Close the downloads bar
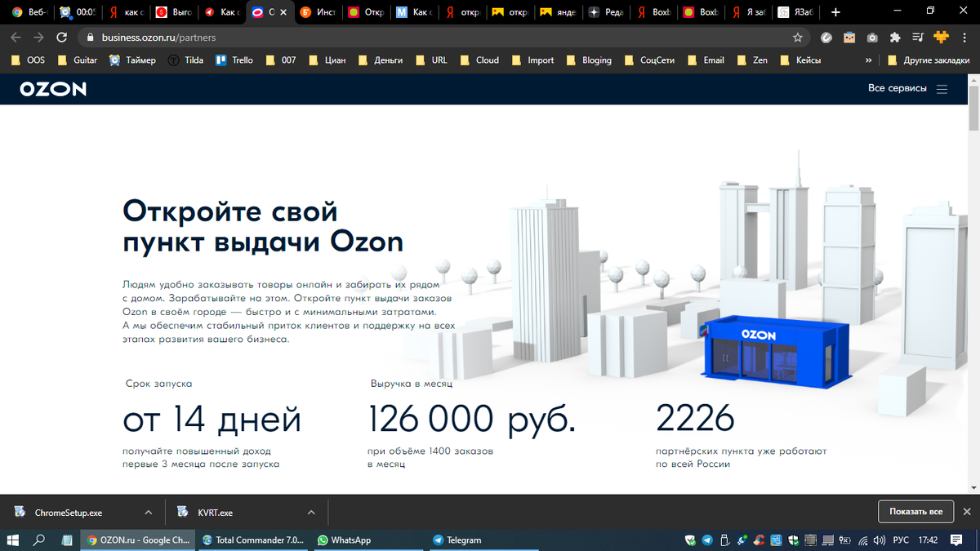Image resolution: width=980 pixels, height=551 pixels. [x=967, y=512]
